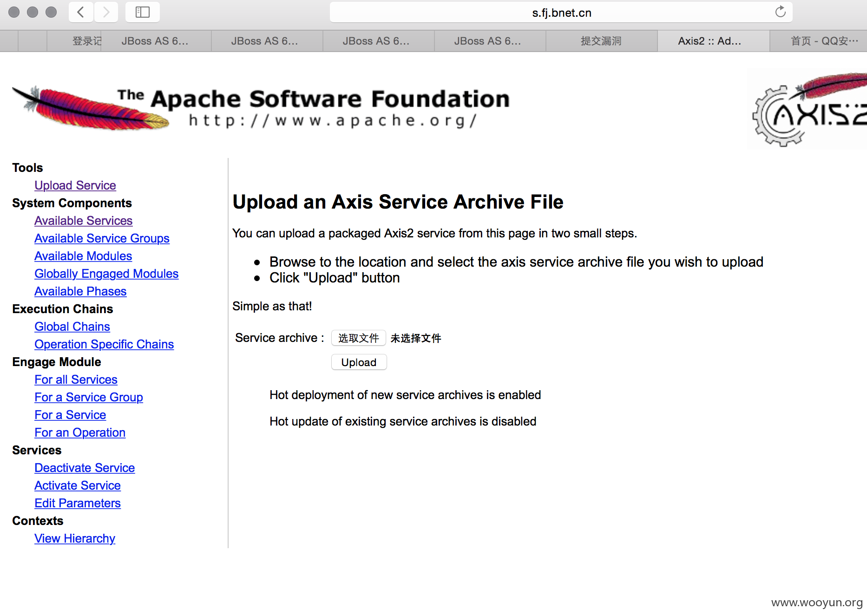Image resolution: width=867 pixels, height=616 pixels.
Task: Click the Apache feather logo
Action: coord(91,108)
